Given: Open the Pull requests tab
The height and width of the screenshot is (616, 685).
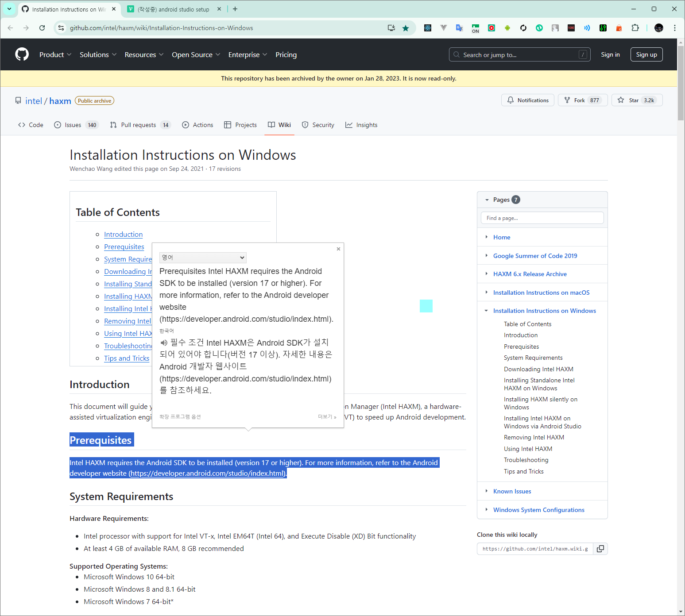Looking at the screenshot, I should pyautogui.click(x=140, y=125).
